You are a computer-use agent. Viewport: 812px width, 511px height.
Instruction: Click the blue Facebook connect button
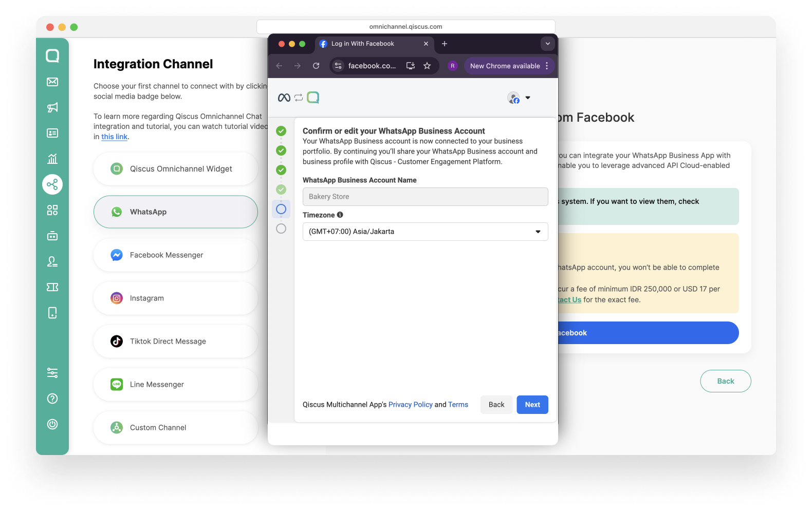(x=649, y=333)
